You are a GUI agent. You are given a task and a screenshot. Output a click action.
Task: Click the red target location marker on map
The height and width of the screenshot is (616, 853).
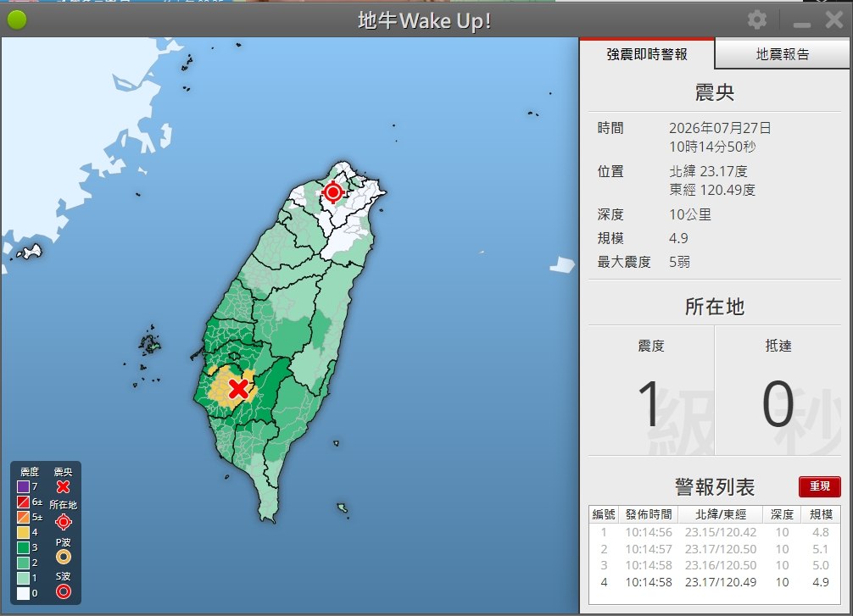[333, 192]
